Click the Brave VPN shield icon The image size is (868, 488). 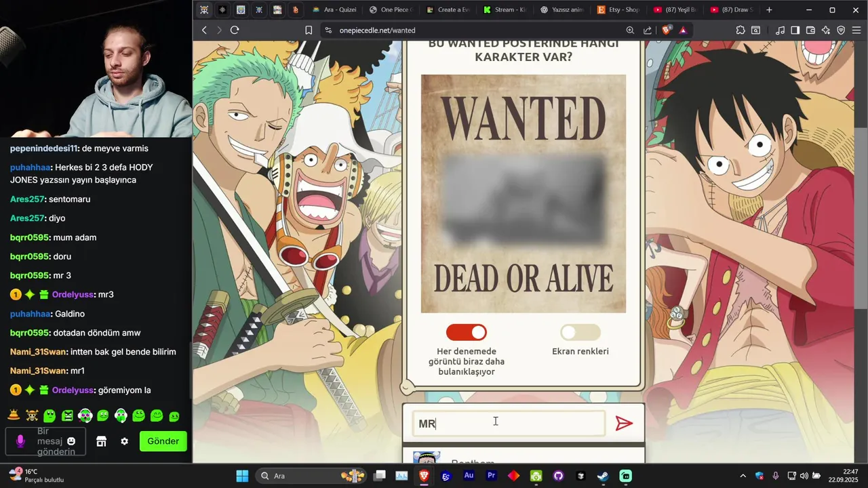[x=841, y=30]
